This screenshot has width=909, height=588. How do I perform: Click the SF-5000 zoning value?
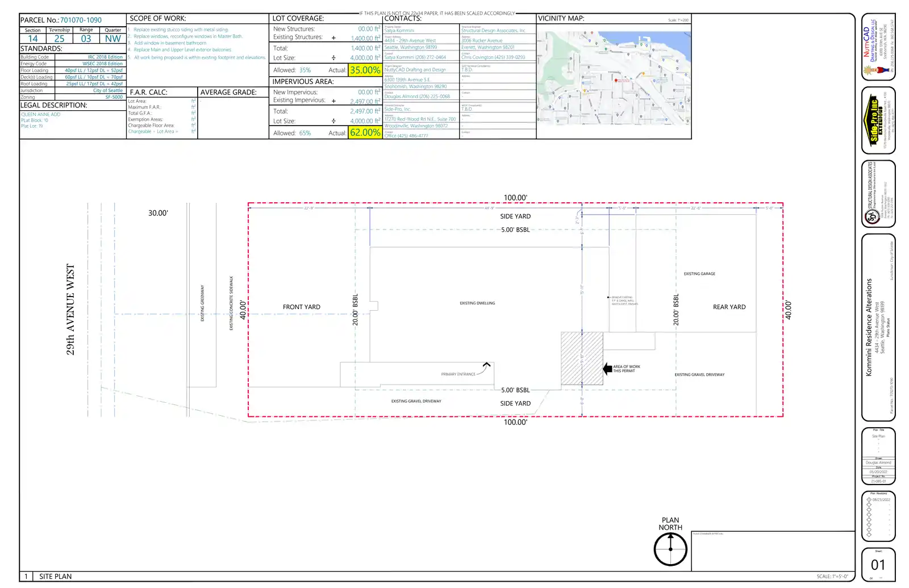[114, 97]
